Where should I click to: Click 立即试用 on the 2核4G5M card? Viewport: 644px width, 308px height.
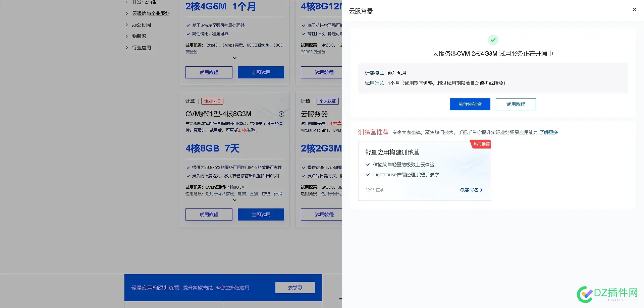[x=261, y=72]
